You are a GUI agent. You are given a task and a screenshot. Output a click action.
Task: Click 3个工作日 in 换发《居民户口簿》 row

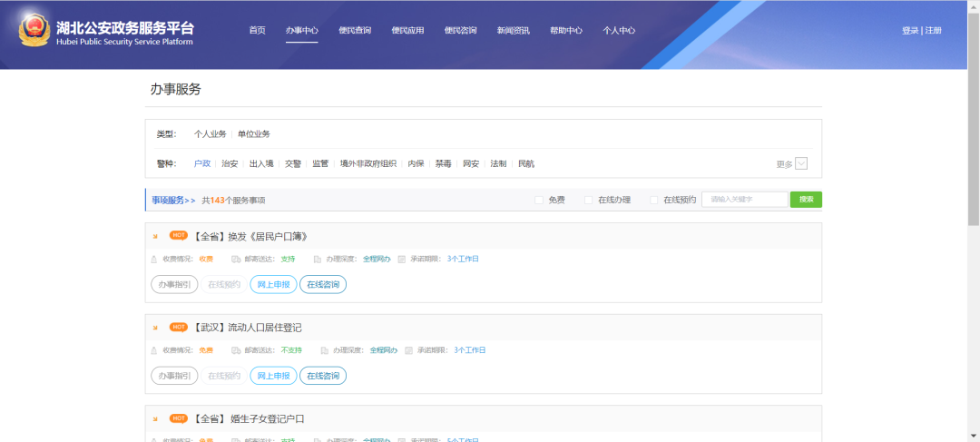point(463,259)
